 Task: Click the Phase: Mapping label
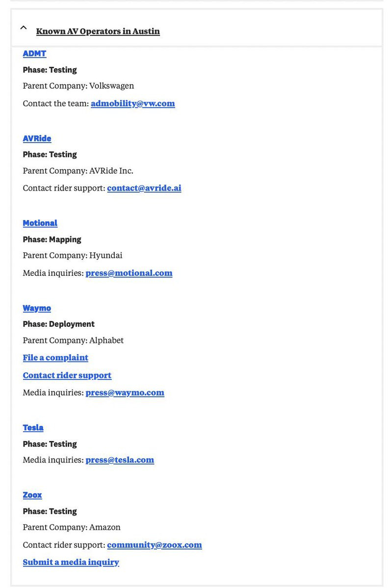52,240
